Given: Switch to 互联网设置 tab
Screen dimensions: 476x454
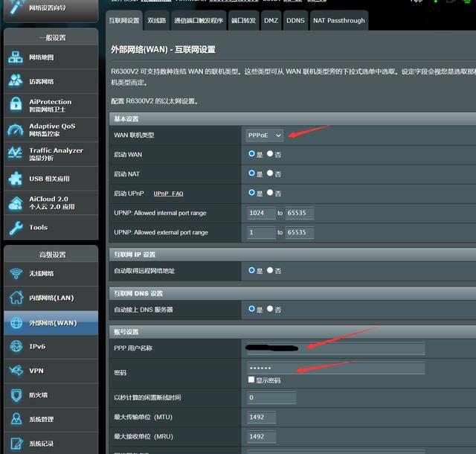Looking at the screenshot, I should pyautogui.click(x=124, y=21).
